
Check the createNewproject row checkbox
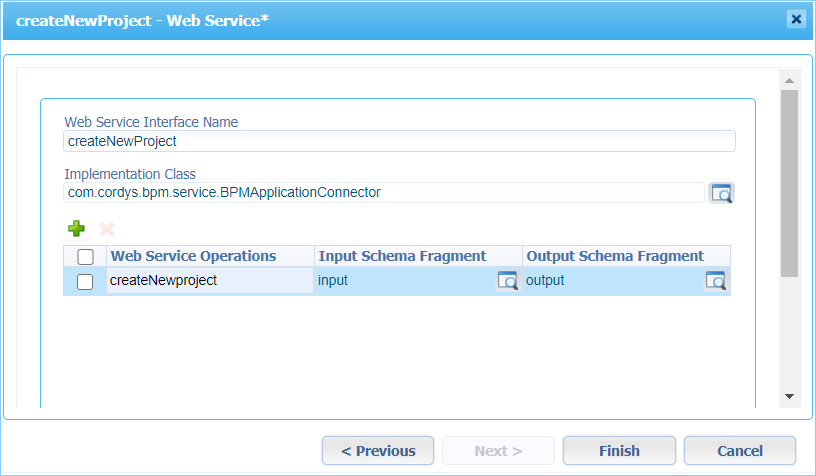(x=85, y=281)
